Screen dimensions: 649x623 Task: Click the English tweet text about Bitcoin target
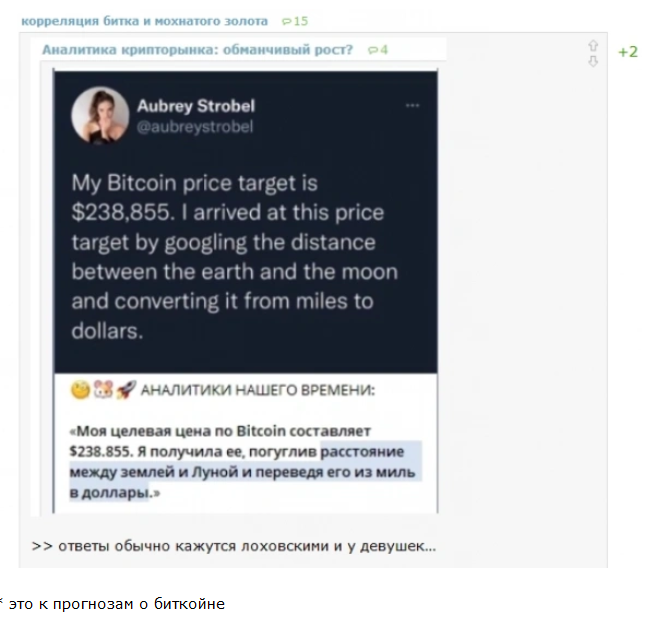[234, 257]
